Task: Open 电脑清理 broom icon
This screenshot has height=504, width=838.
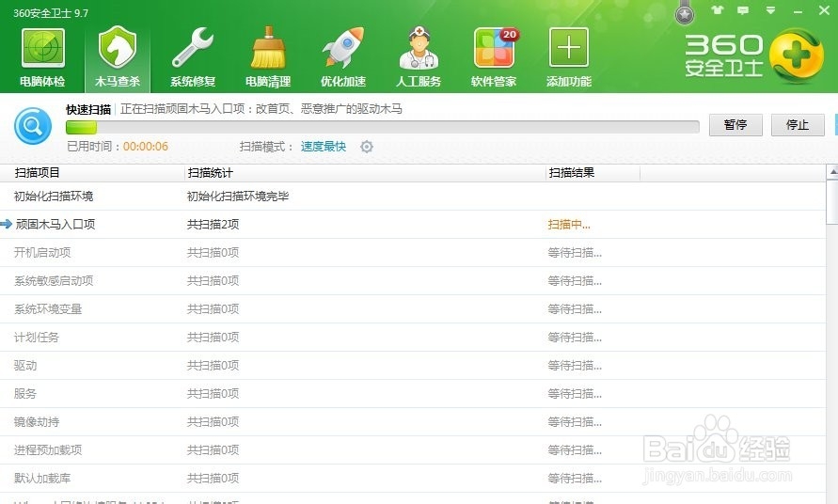Action: 268,48
